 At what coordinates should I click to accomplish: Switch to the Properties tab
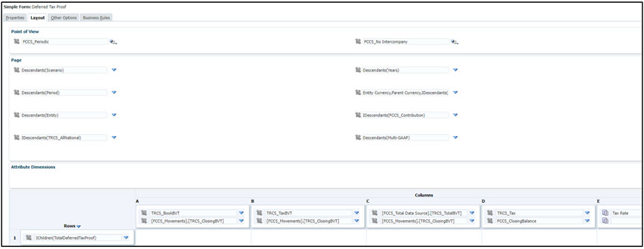15,18
